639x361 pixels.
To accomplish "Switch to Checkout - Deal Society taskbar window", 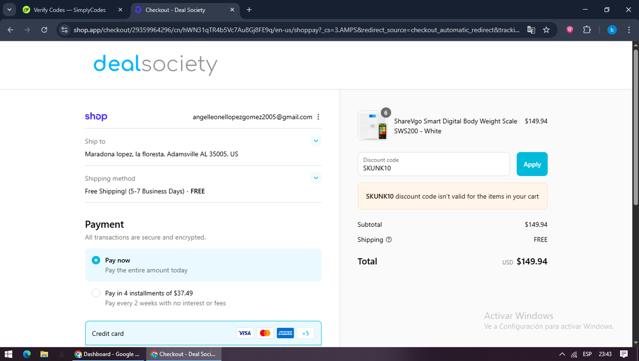I will [184, 354].
